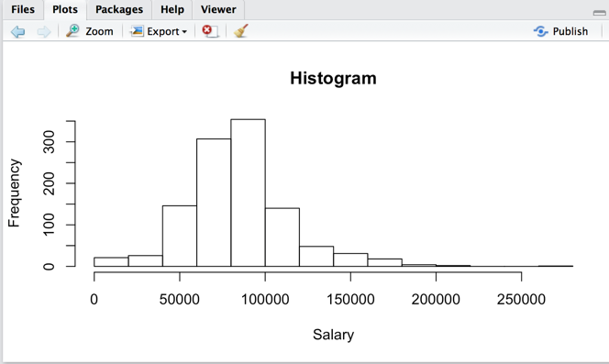The image size is (609, 364).
Task: Click the 200 y-axis tick label
Action: tap(49, 183)
